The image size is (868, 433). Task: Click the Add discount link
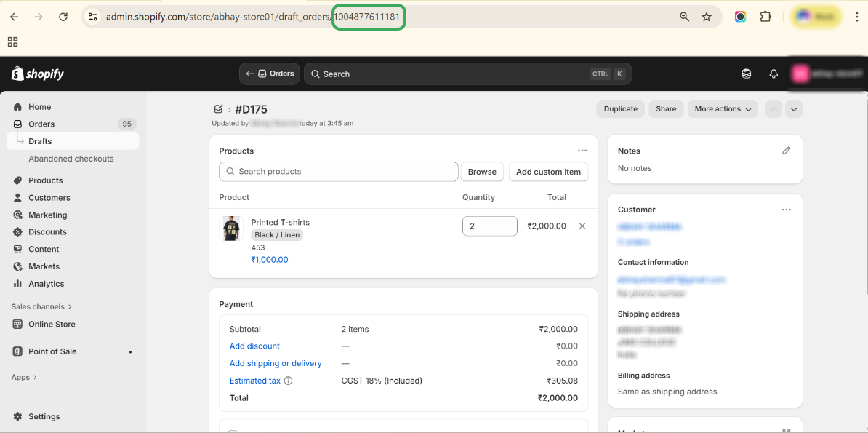254,346
